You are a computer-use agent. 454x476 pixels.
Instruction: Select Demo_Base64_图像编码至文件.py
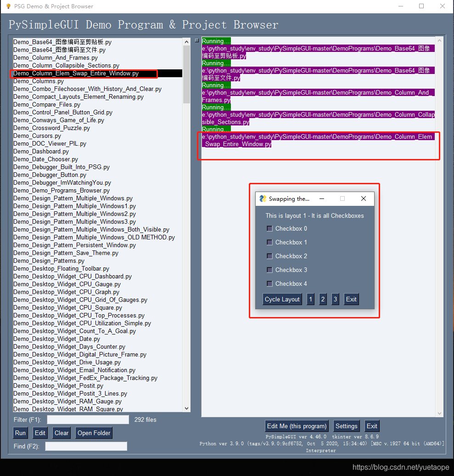pyautogui.click(x=59, y=50)
